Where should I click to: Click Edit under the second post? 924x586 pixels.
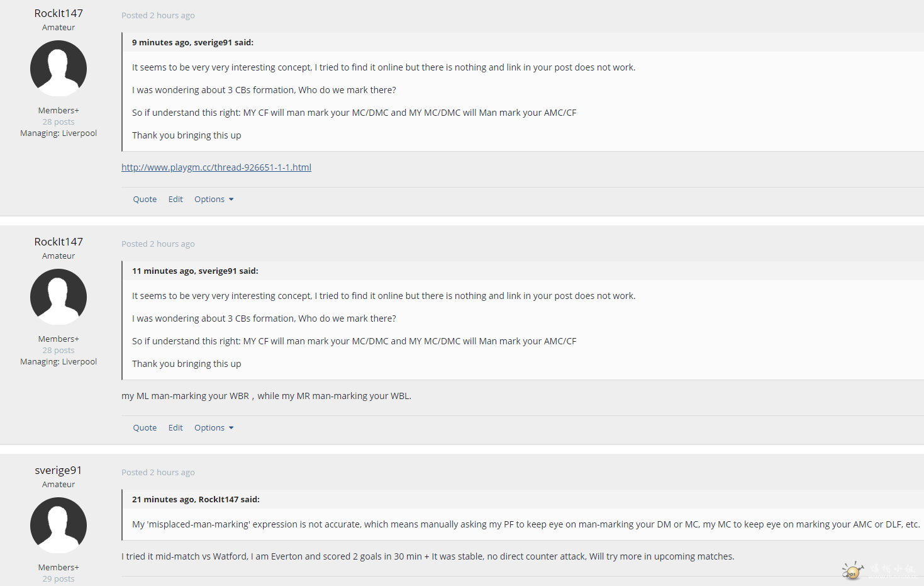click(175, 428)
